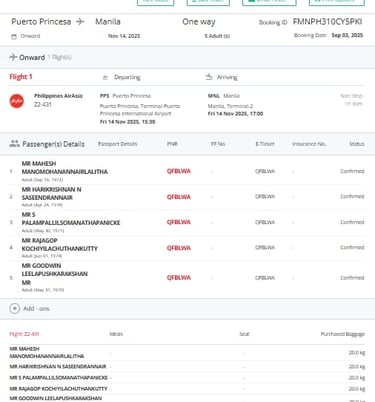Click red PNR QFBLWA for MR S PALAMPALLIL

pyautogui.click(x=179, y=222)
